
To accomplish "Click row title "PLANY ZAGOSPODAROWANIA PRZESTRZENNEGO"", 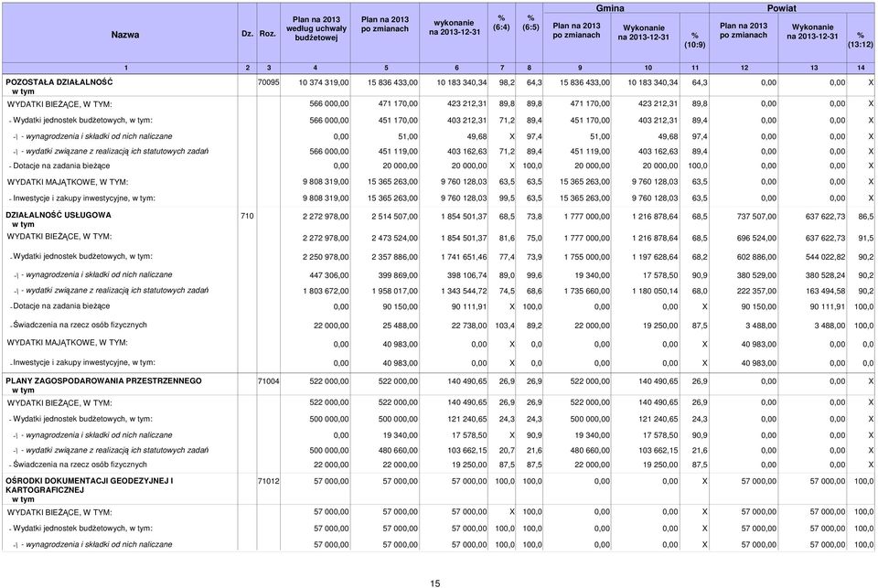I will coord(103,380).
